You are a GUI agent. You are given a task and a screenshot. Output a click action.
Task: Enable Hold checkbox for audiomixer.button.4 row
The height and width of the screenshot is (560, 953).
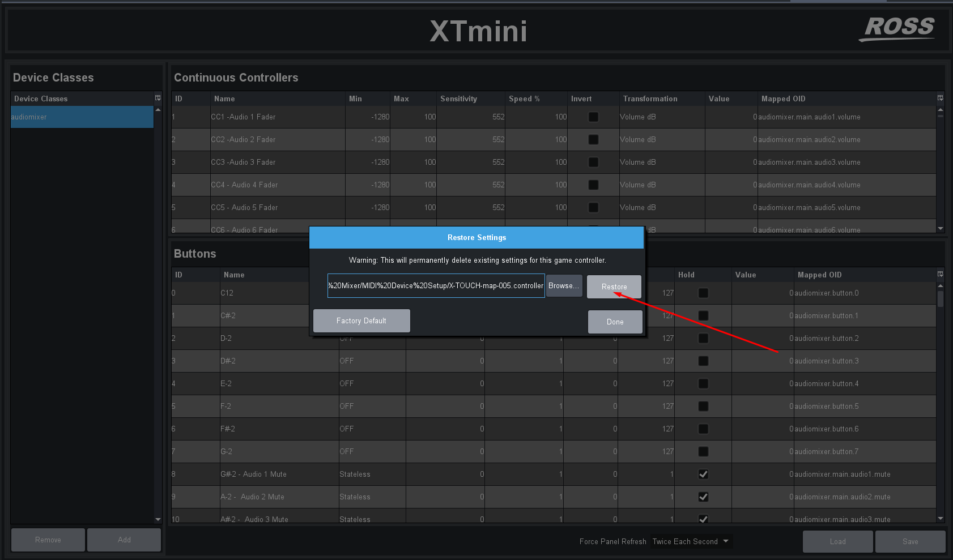703,383
